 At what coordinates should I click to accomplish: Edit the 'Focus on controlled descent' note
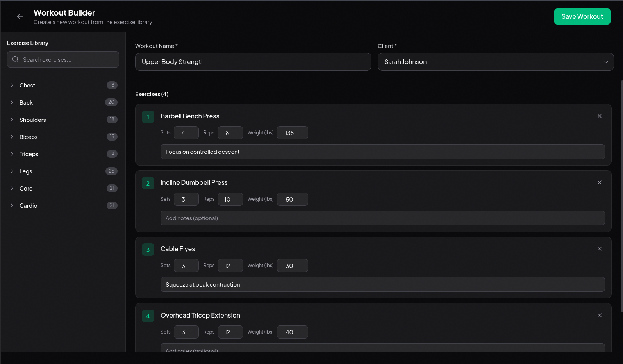pos(383,152)
